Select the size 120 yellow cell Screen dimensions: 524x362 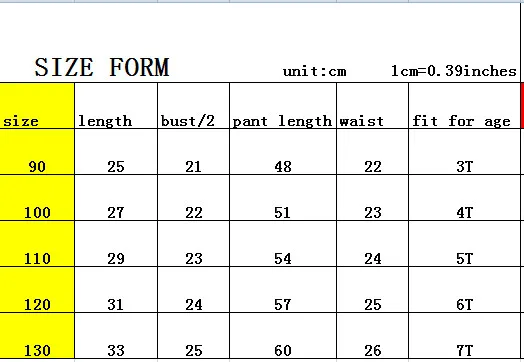click(x=37, y=289)
